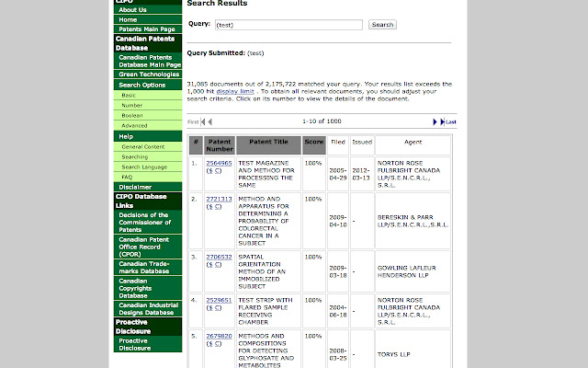Click the Score column header
This screenshot has width=588, height=368.
[314, 145]
